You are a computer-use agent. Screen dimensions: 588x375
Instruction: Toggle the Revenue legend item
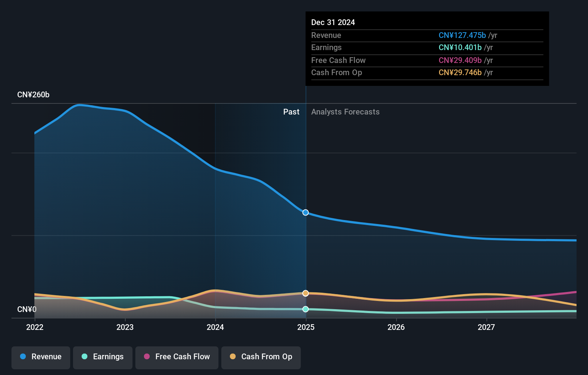point(40,357)
